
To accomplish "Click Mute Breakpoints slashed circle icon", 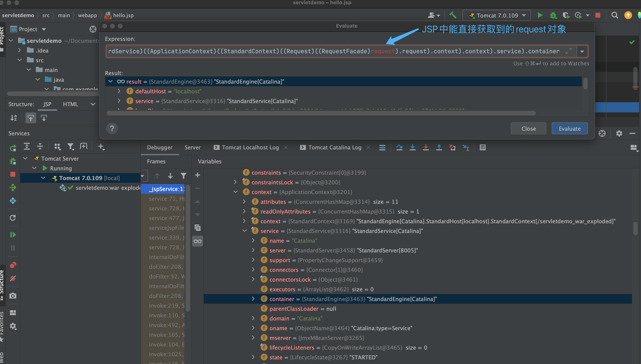I will [x=13, y=278].
